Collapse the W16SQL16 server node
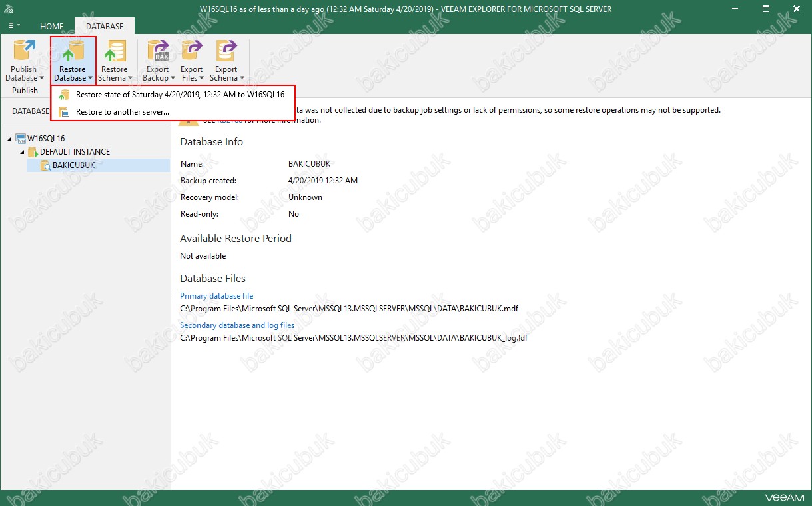Viewport: 812px width, 506px height. click(x=10, y=139)
